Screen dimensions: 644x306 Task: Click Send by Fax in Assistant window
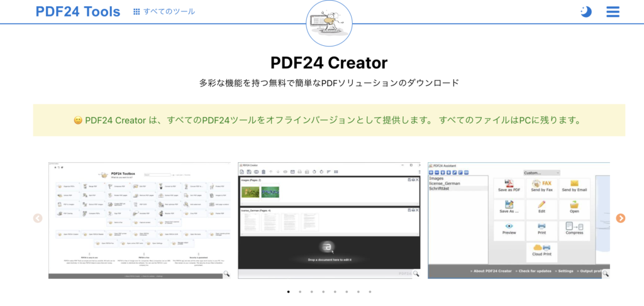point(541,188)
